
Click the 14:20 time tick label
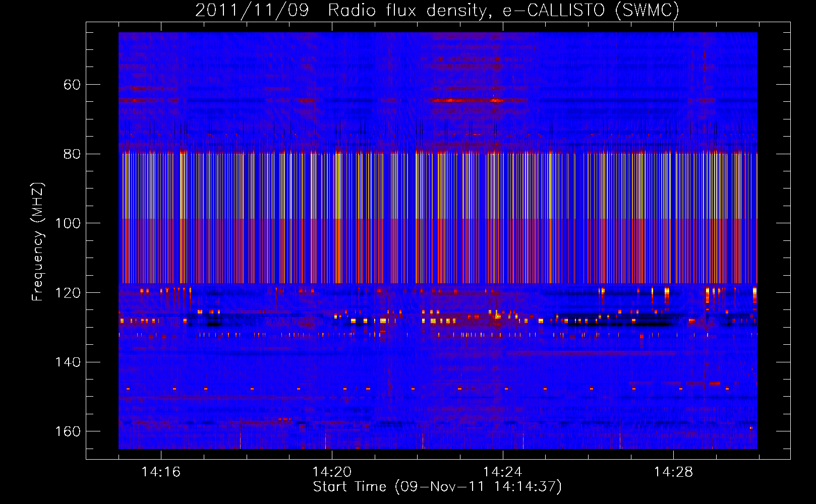coord(332,472)
